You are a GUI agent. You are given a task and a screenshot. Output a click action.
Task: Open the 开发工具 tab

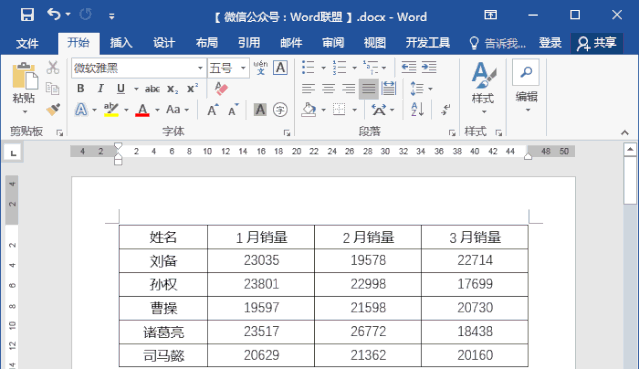428,43
